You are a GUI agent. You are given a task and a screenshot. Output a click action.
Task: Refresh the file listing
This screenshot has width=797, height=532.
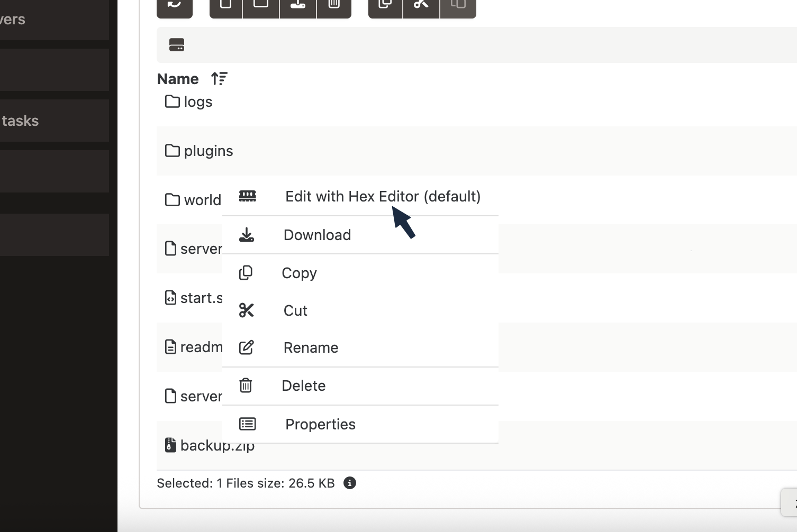[x=174, y=4]
